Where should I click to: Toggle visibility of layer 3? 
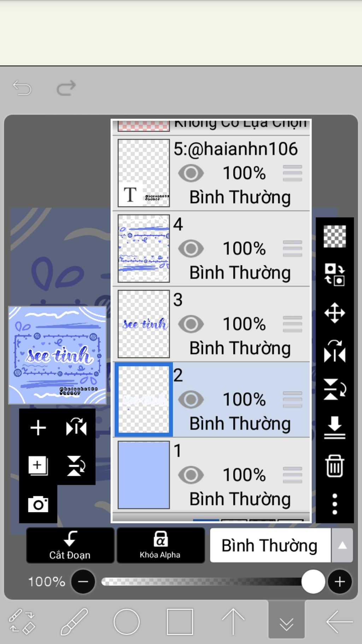tap(191, 324)
